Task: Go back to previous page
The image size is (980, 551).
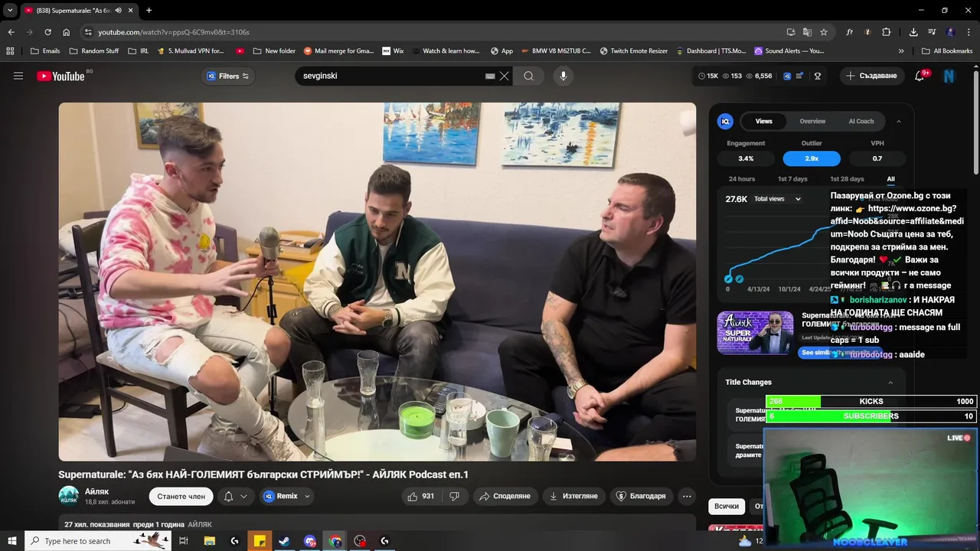Action: [11, 32]
